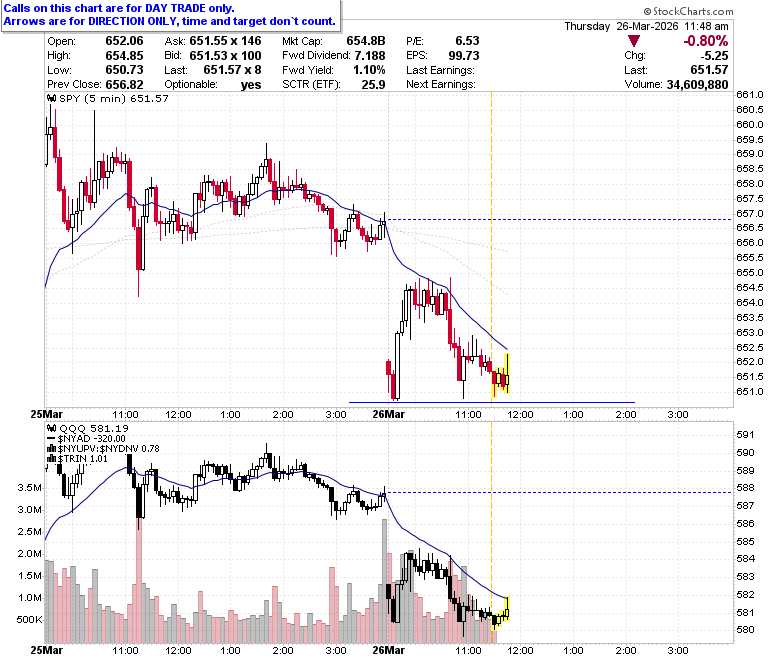Screen dimensions: 780x659
Task: Click the Fwd Dividend value 7.188
Action: [370, 55]
